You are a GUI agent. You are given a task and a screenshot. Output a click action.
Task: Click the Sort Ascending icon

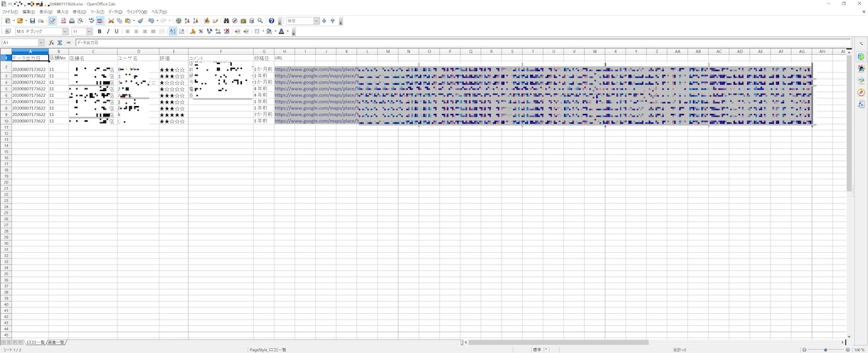[x=187, y=21]
